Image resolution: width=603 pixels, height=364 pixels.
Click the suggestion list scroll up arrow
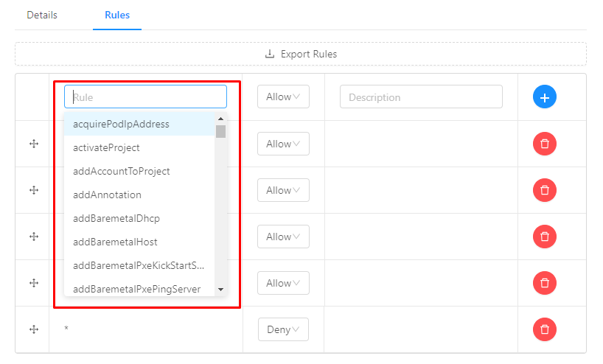(220, 119)
